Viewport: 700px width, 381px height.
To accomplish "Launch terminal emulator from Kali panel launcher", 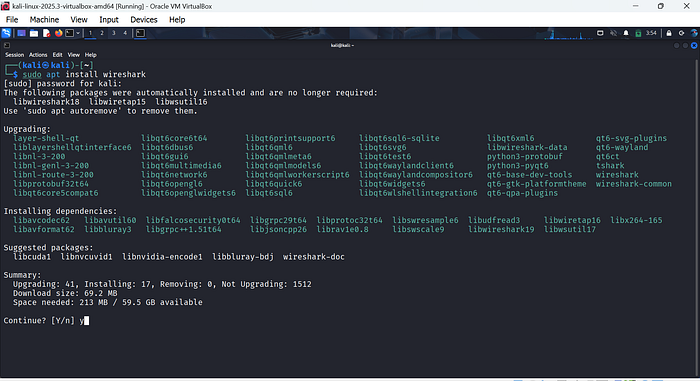I will pos(70,33).
